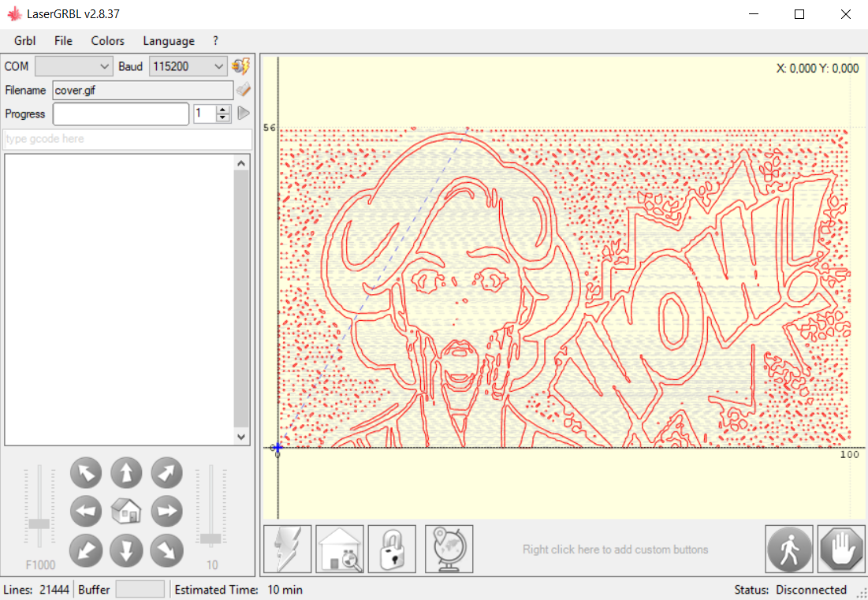Click the jog up arrow button
Viewport: 868px width, 600px height.
coord(126,474)
